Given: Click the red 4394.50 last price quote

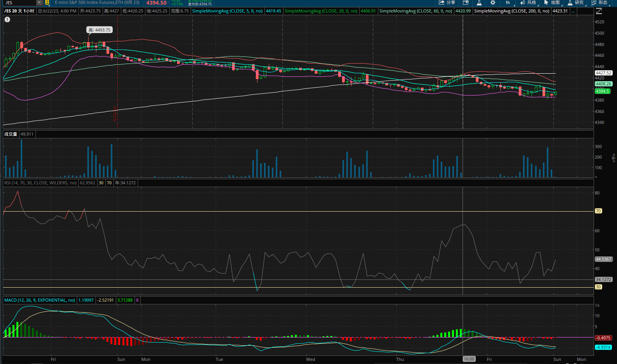Looking at the screenshot, I should [x=156, y=3].
